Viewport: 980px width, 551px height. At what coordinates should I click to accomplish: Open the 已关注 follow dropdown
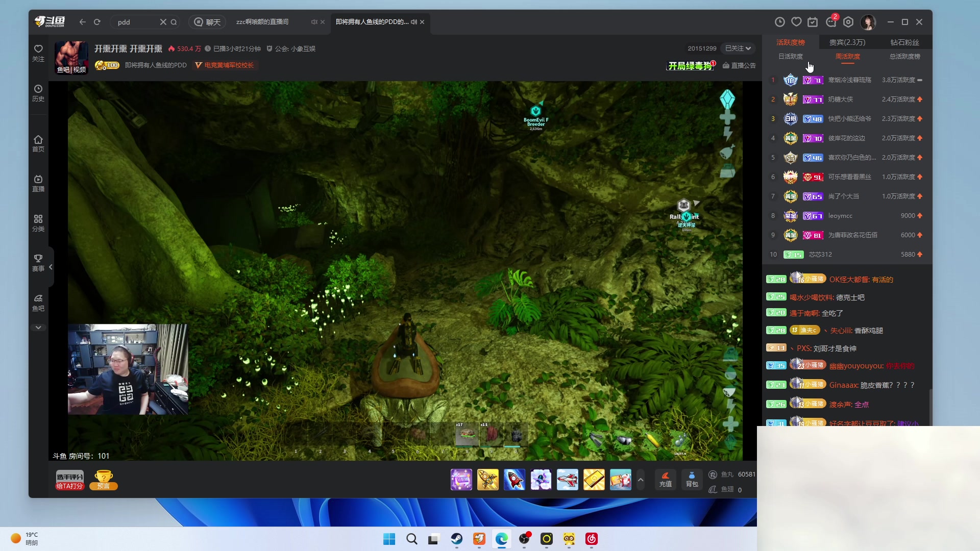(738, 48)
